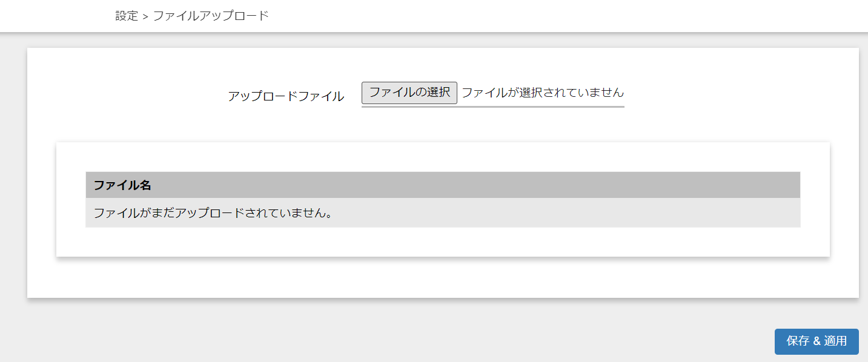Click empty area in the top header bar

[x=545, y=16]
